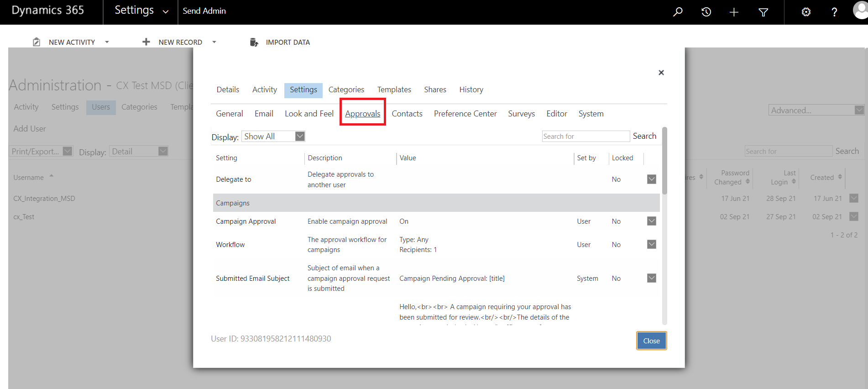The image size is (868, 389).
Task: Click background page Search for field
Action: 788,151
